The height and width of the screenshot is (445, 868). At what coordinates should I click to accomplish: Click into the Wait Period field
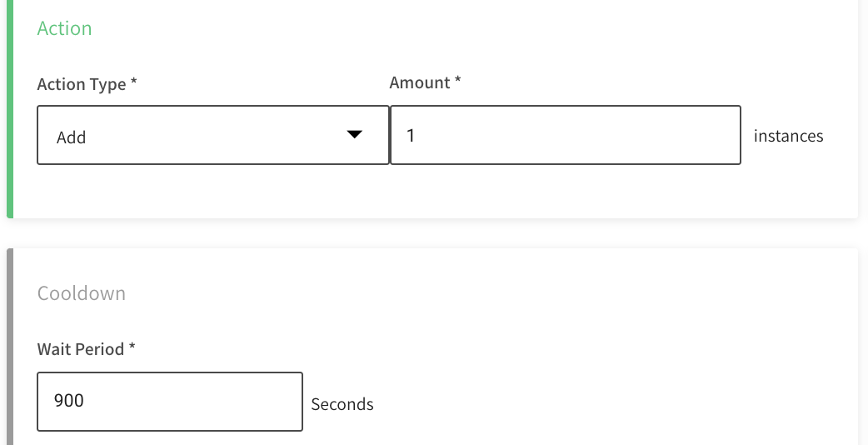pyautogui.click(x=170, y=402)
